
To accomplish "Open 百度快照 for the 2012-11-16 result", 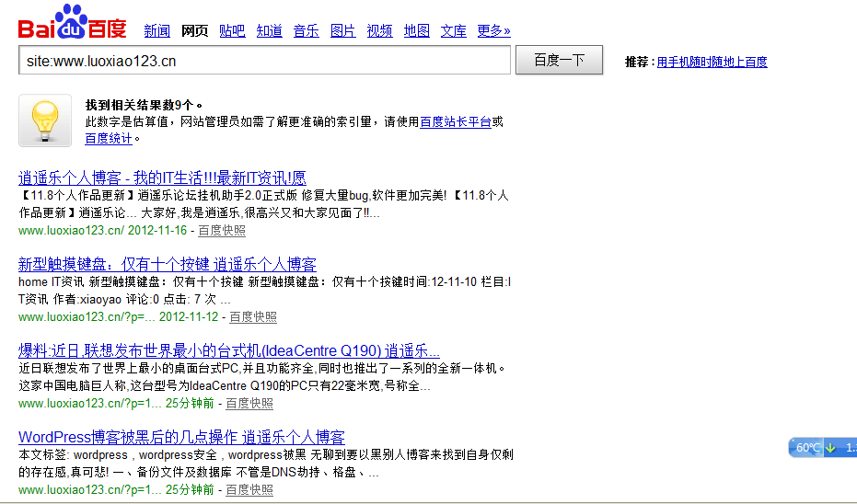I will click(x=222, y=231).
